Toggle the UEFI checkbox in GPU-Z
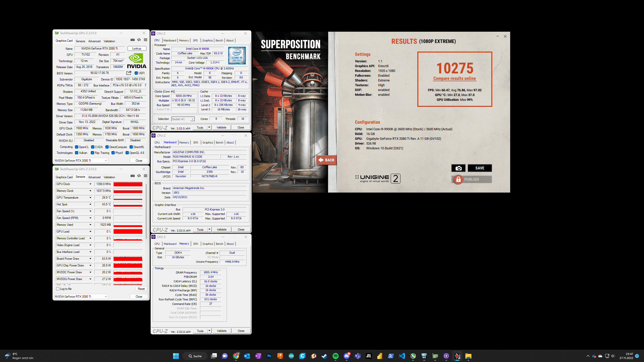 pos(136,73)
